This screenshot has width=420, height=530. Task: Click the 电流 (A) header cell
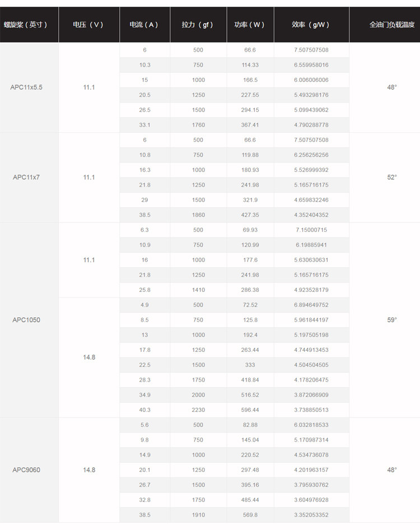pos(144,25)
